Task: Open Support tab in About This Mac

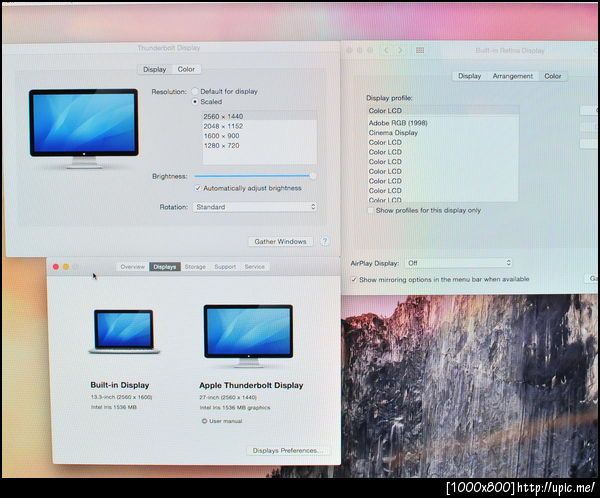Action: click(x=225, y=267)
